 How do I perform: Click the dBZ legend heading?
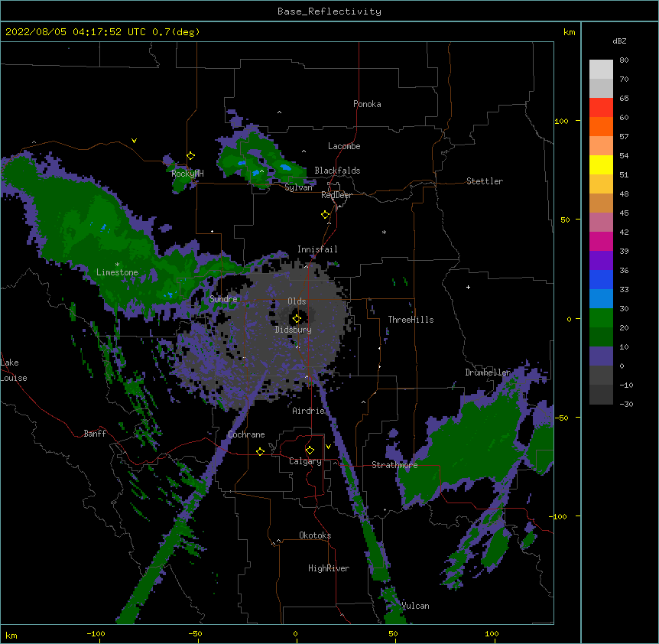(619, 41)
